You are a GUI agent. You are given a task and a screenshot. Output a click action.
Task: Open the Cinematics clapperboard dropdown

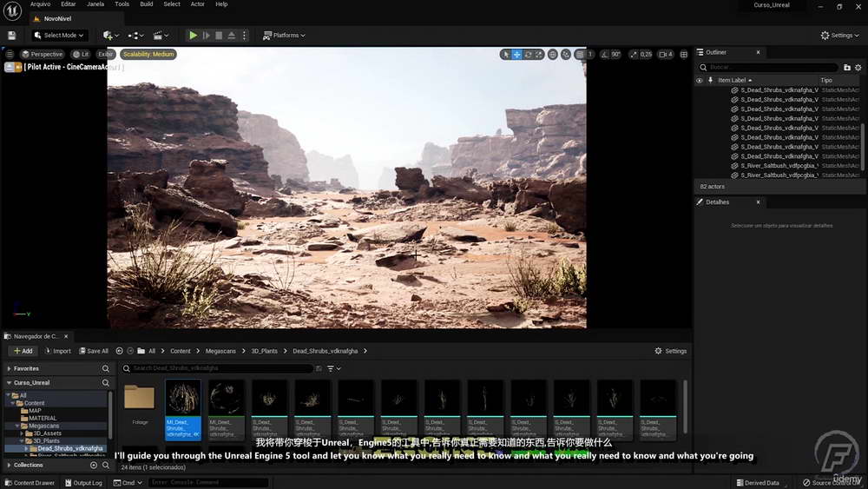pos(161,36)
